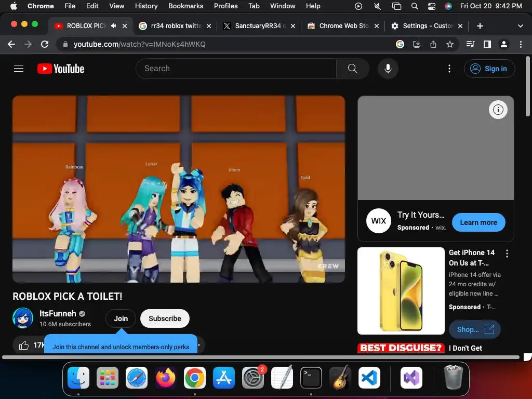
Task: Open the media control toolbar icon
Action: 470,44
